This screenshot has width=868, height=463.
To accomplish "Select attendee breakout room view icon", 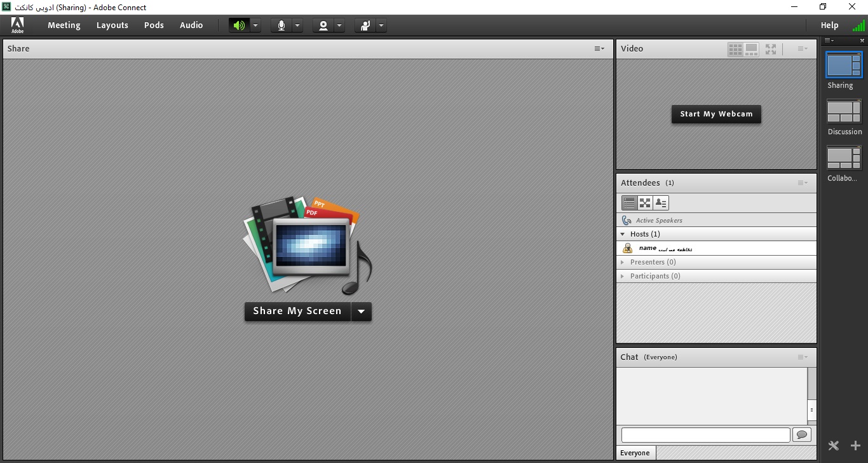I will tap(645, 203).
